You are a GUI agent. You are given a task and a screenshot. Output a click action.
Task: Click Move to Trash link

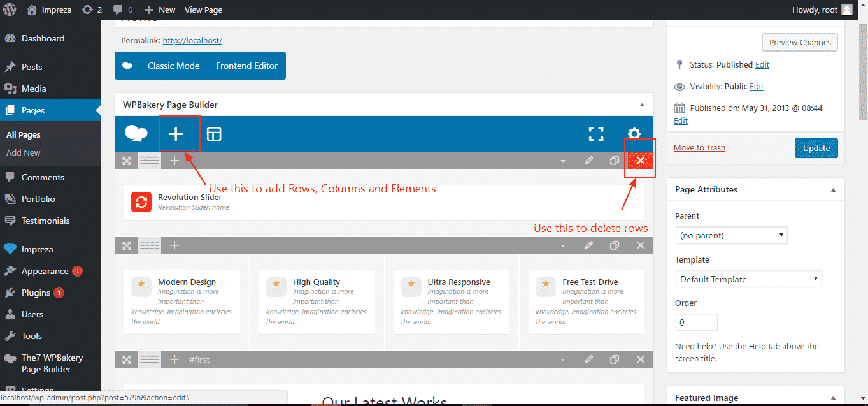click(x=699, y=148)
